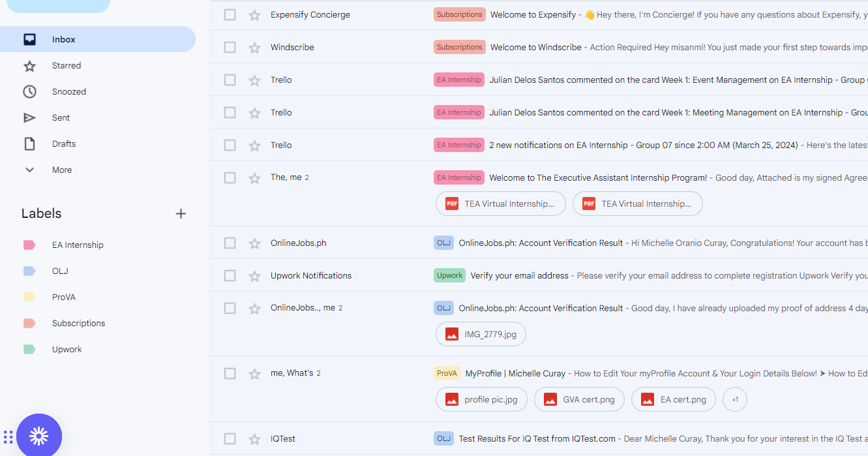
Task: Show the +1 additional attachment
Action: click(735, 399)
